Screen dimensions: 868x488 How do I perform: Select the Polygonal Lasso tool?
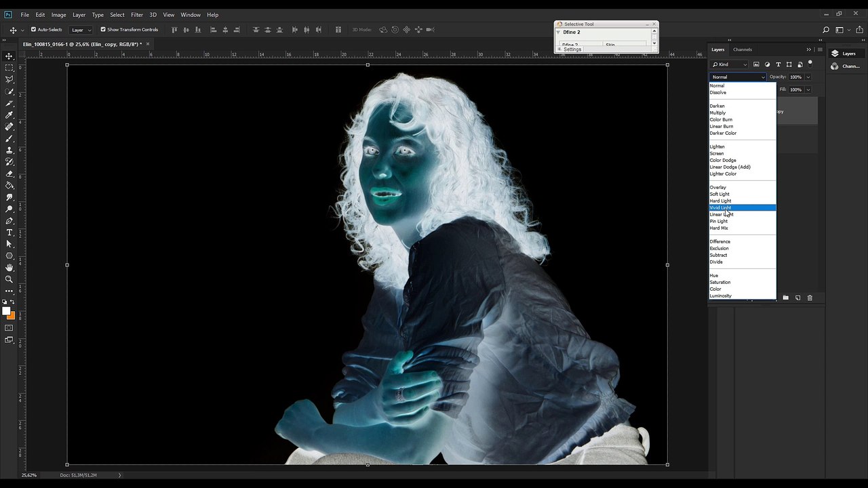point(9,80)
